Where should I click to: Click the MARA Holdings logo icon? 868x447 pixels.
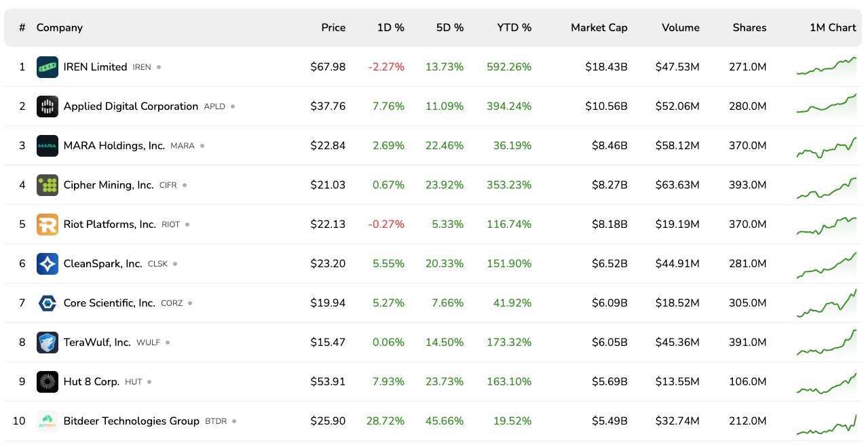[x=48, y=146]
